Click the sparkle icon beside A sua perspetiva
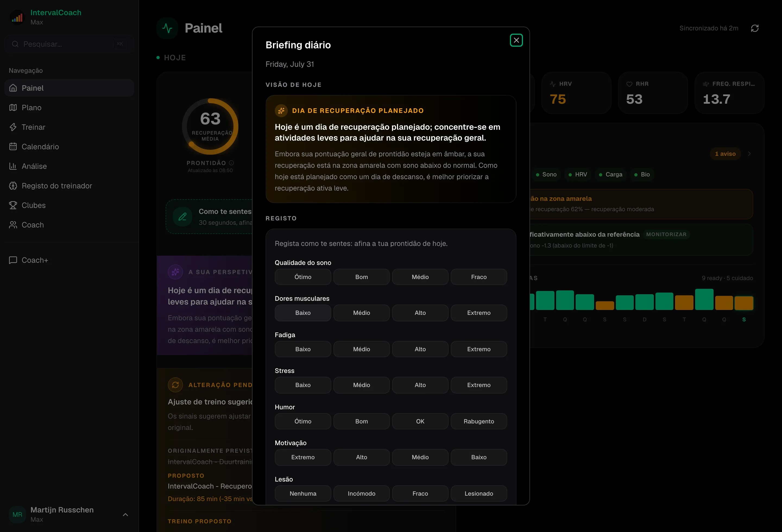782x532 pixels. tap(175, 272)
